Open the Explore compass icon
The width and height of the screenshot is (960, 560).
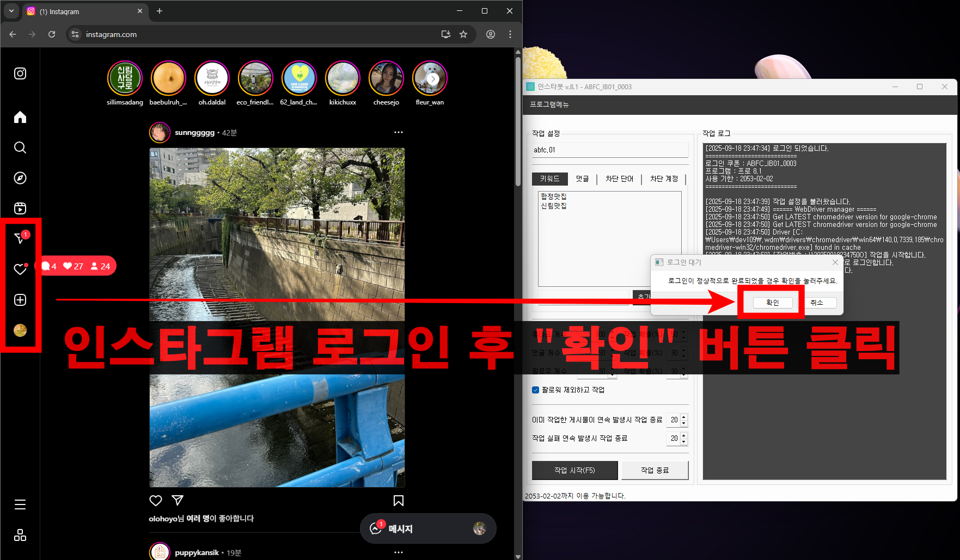click(x=20, y=178)
